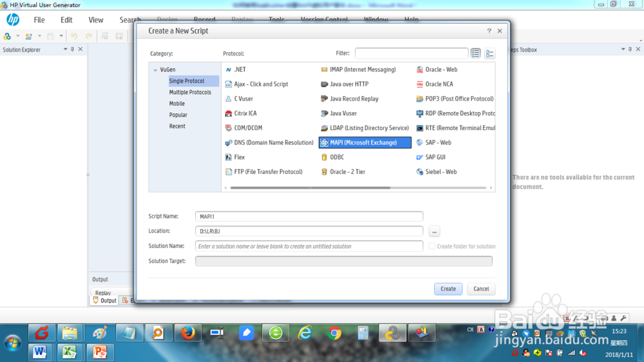
Task: Expand the new script toolbar dropdown arrow
Action: tap(17, 36)
